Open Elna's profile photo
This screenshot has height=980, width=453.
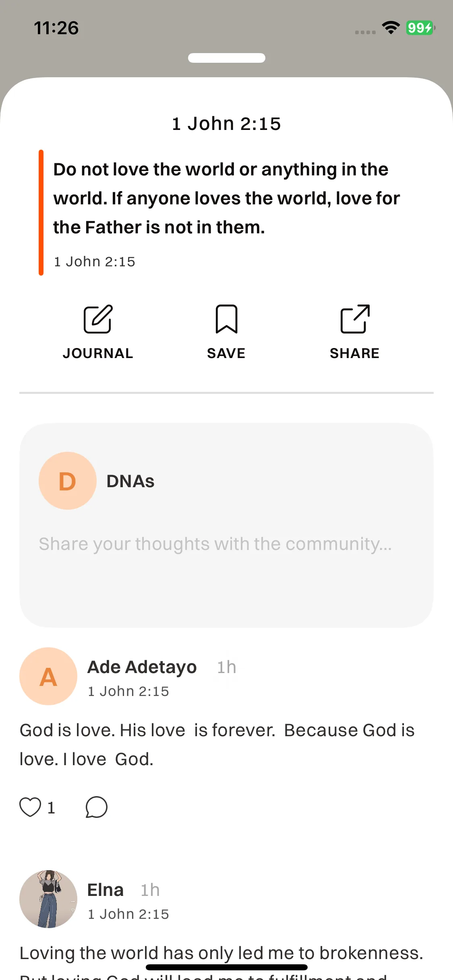point(48,899)
